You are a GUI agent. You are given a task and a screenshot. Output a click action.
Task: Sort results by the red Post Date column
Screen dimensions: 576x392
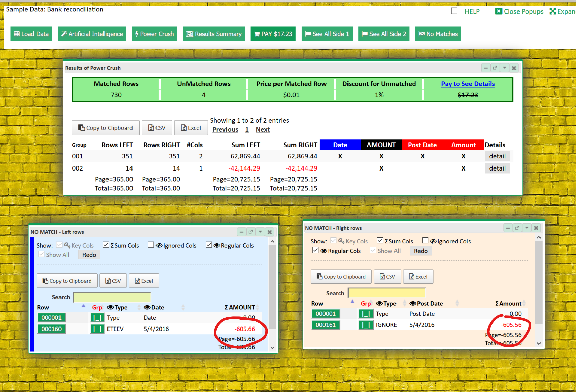(x=422, y=145)
